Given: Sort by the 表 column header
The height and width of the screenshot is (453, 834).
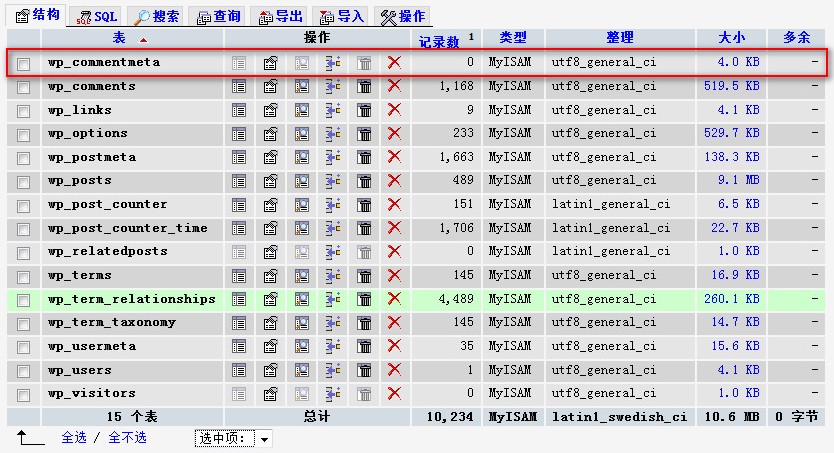Looking at the screenshot, I should 119,38.
